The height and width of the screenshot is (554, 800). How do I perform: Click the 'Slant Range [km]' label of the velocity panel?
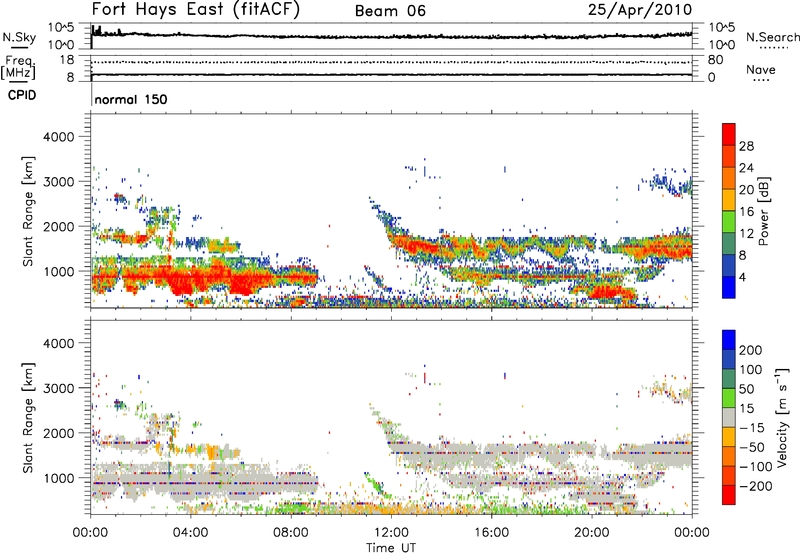click(x=28, y=417)
